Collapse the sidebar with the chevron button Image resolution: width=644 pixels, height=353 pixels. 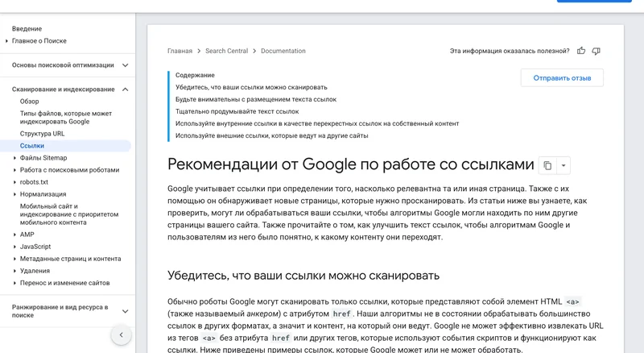pos(122,335)
